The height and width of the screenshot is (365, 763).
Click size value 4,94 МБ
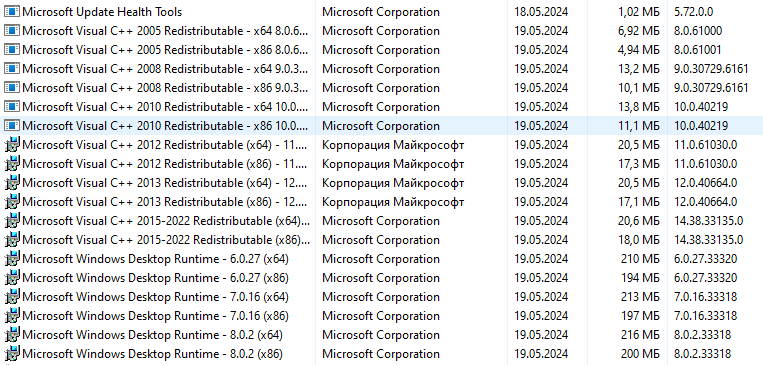639,50
